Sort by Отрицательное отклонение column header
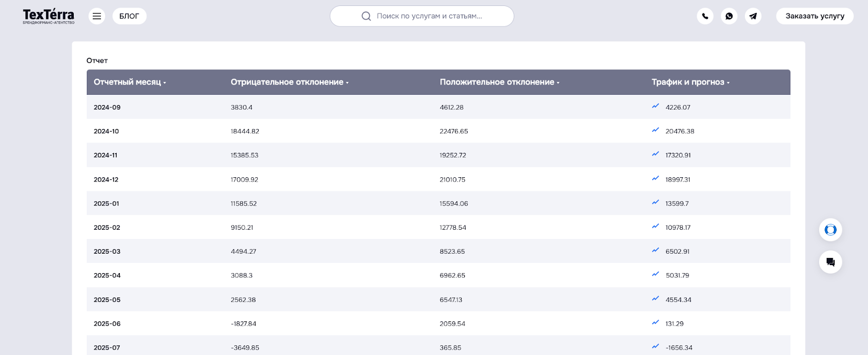868x355 pixels. [x=290, y=82]
